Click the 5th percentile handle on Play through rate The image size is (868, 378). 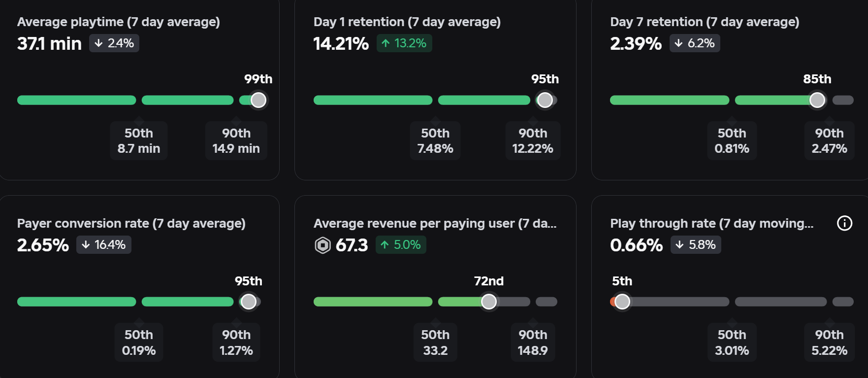tap(622, 302)
